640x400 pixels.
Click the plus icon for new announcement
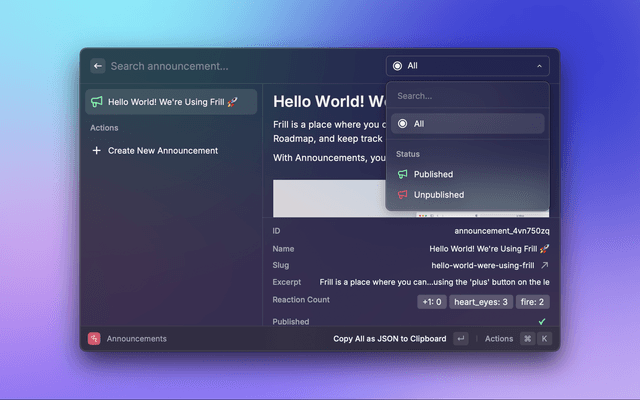coord(97,151)
